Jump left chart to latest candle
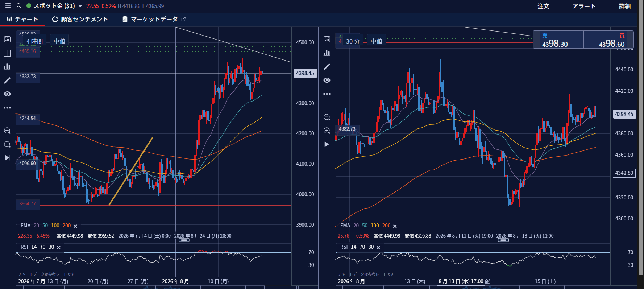Screen dimensions: 644x289 7,158
